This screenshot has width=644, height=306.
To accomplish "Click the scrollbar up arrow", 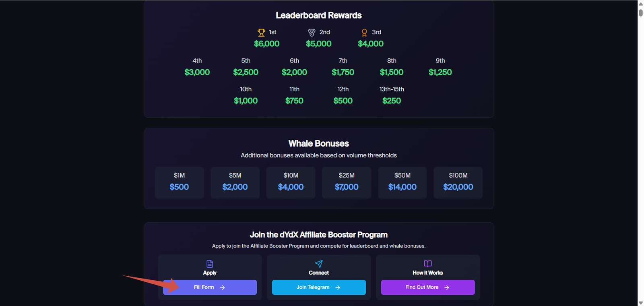I will click(x=641, y=4).
